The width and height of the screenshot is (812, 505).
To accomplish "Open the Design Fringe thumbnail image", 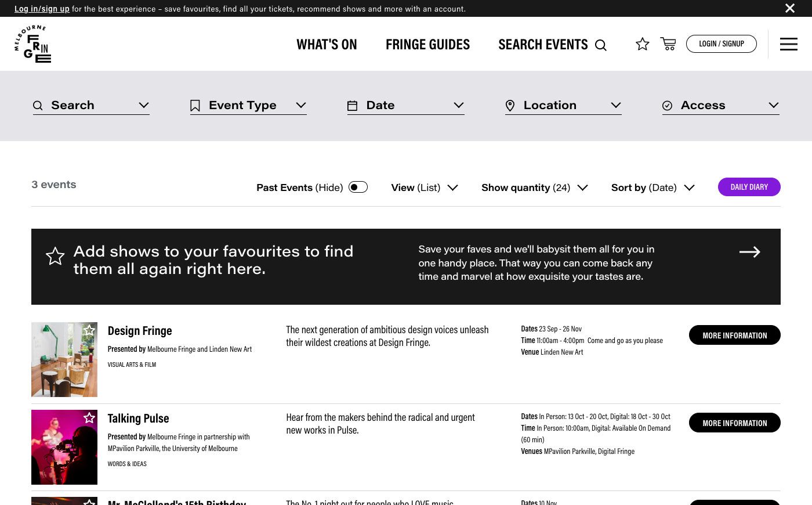I will click(64, 360).
